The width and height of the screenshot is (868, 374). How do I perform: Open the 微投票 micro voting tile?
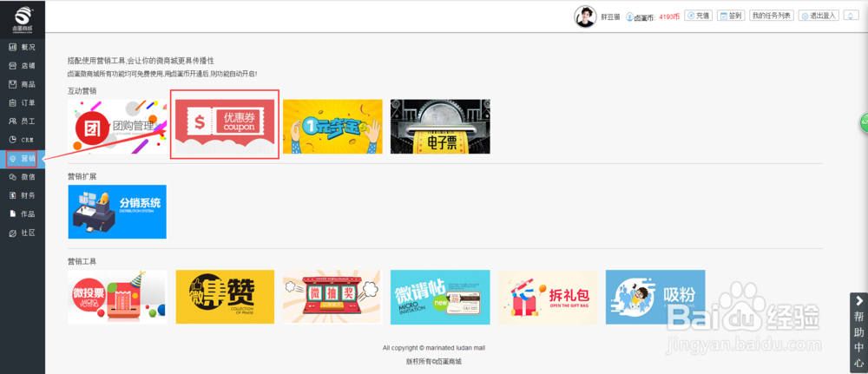point(117,297)
